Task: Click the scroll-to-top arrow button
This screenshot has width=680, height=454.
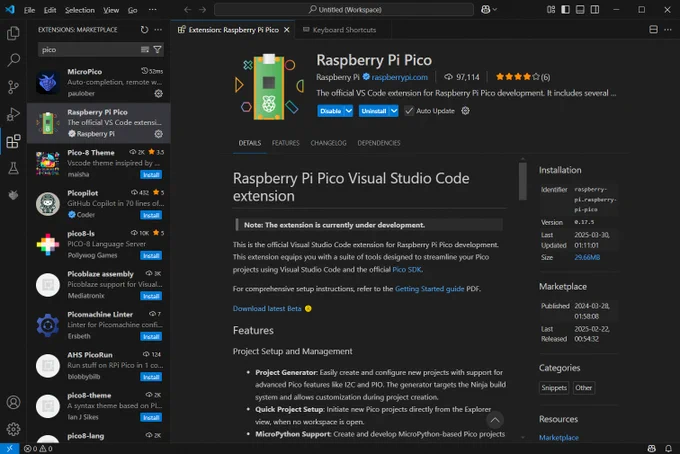Action: pyautogui.click(x=495, y=420)
